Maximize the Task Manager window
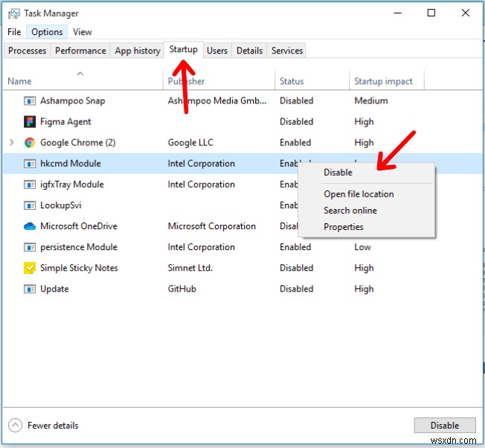The image size is (485, 448). coord(431,13)
